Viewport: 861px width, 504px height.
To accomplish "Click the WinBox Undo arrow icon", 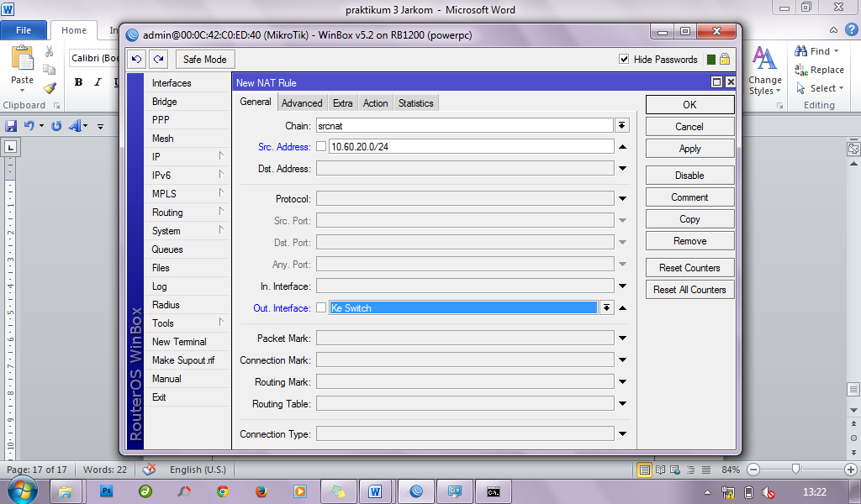I will [137, 60].
